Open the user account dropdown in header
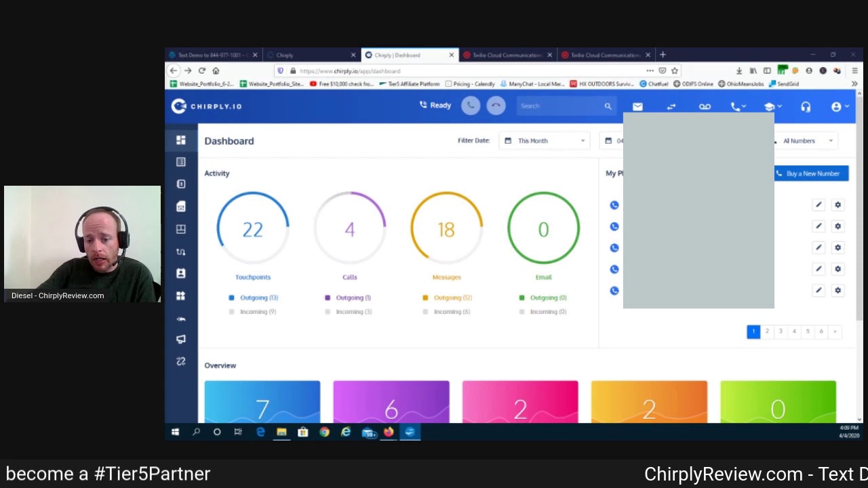This screenshot has height=488, width=868. (x=840, y=106)
